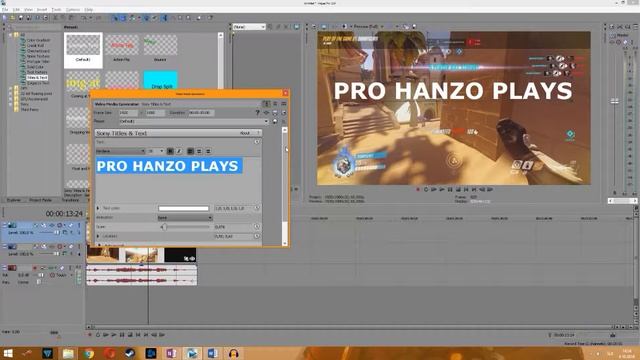Close the Video Media Generators dialog
640x360 pixels.
tap(285, 93)
